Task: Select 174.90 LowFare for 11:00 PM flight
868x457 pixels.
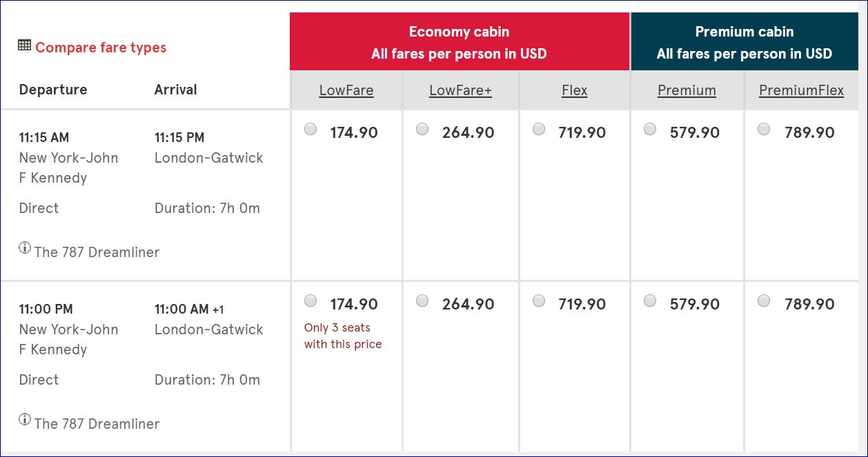Action: (310, 301)
